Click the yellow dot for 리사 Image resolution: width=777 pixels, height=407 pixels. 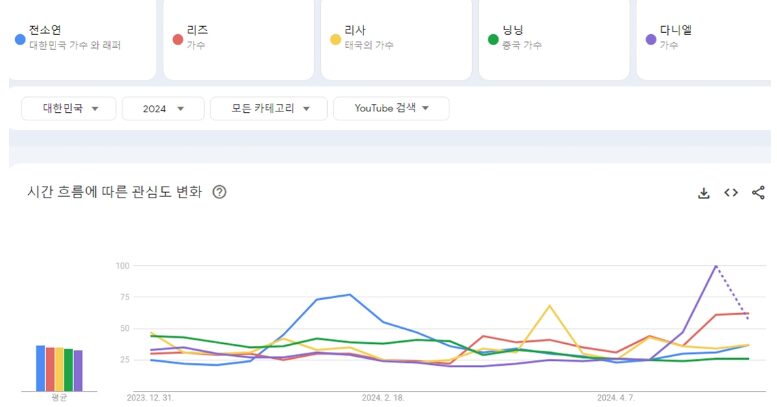335,39
